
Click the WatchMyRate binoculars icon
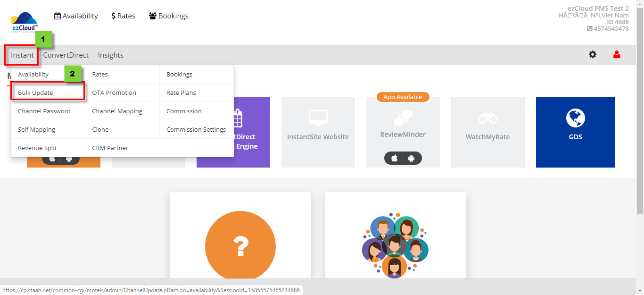click(487, 118)
